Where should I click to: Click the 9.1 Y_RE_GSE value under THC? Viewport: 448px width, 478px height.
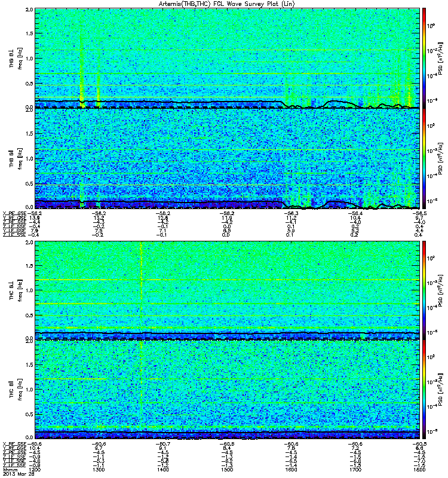[162, 448]
